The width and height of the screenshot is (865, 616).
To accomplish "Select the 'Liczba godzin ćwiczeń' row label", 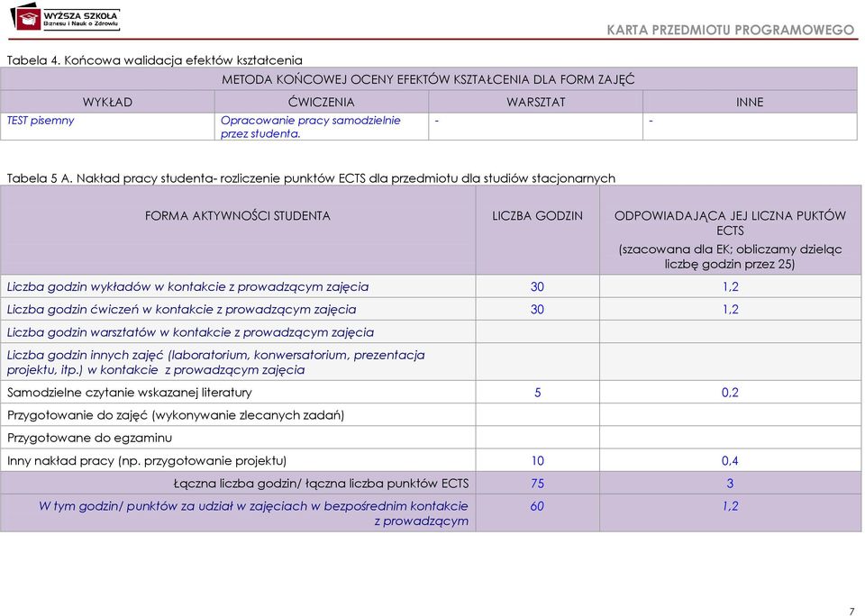I will tap(181, 310).
